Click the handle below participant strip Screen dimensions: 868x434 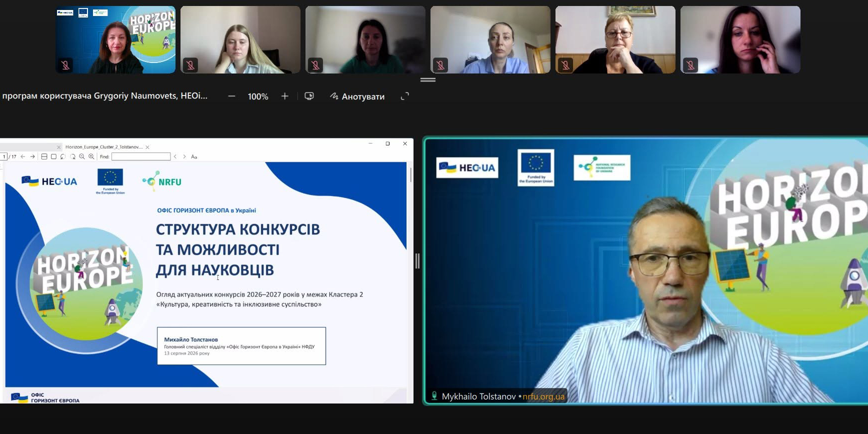[428, 79]
